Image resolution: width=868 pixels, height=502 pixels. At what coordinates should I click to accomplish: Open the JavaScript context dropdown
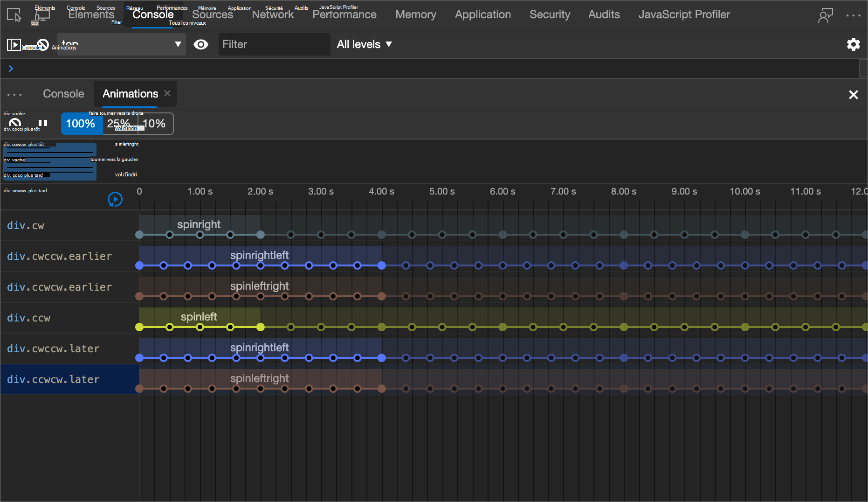coord(121,44)
